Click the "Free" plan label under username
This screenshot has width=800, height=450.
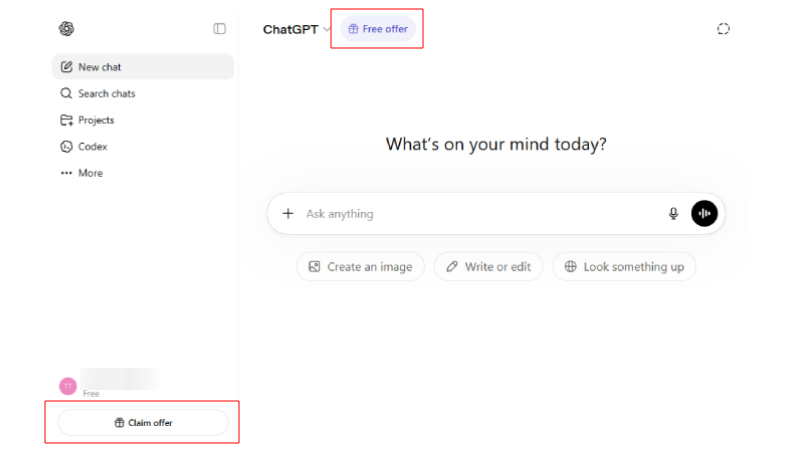point(91,393)
